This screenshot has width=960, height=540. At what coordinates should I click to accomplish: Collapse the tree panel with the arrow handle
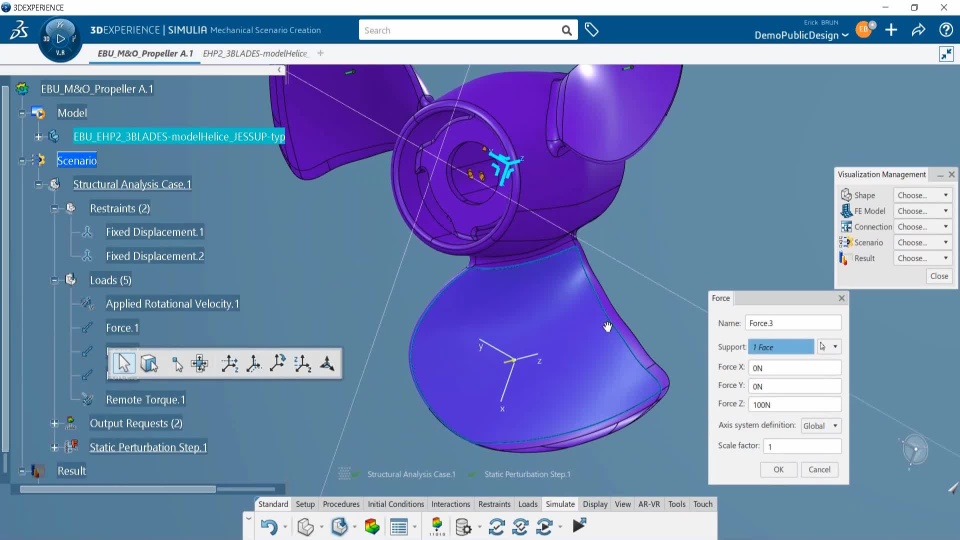(x=280, y=70)
